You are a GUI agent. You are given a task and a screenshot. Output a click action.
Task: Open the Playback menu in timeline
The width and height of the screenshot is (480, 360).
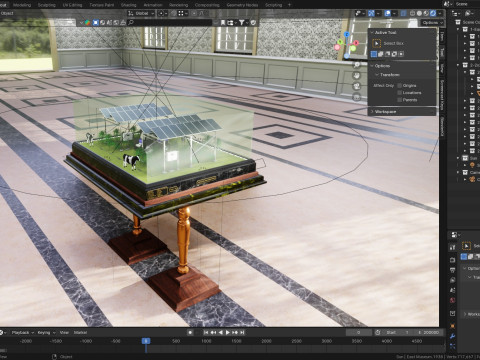[x=22, y=332]
